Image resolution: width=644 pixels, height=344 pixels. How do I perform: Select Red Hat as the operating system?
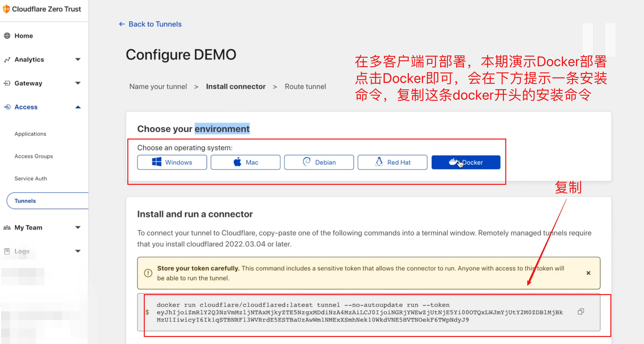click(392, 162)
